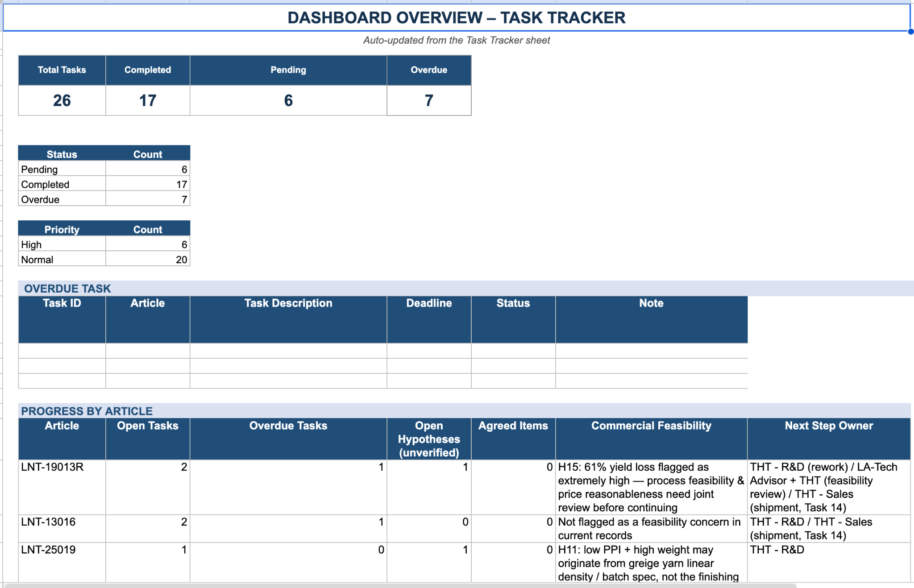Select the 'Task ID' column header
The height and width of the screenshot is (588, 914).
(x=62, y=319)
